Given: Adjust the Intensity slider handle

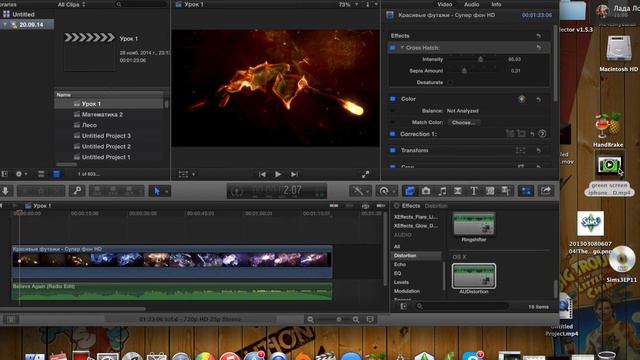Looking at the screenshot, I should point(480,59).
